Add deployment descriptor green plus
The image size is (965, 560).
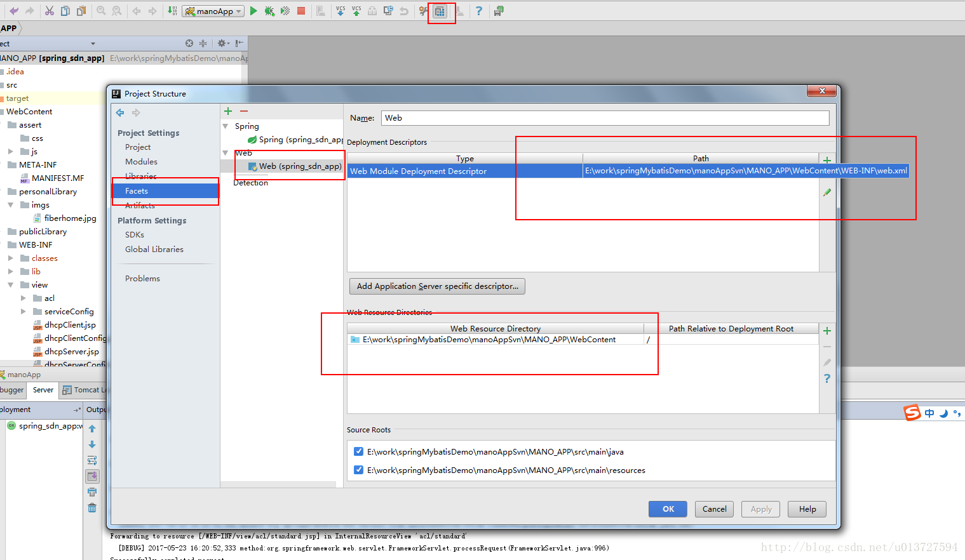click(x=827, y=160)
